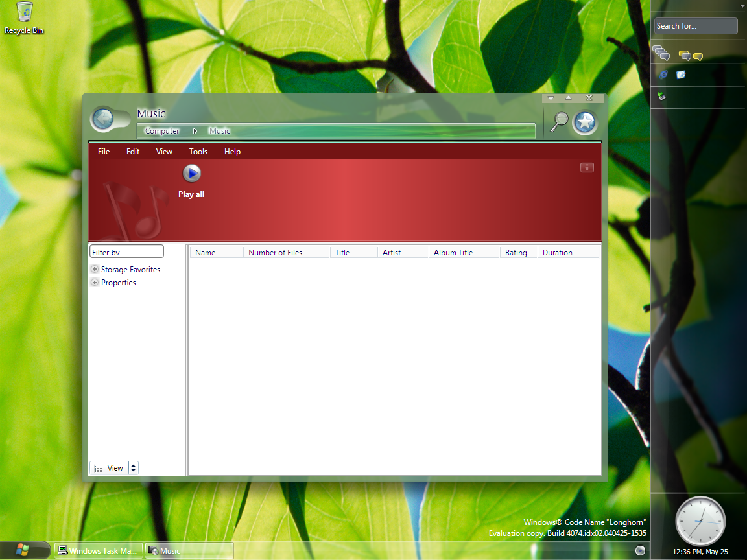Open the magnifying glass search icon
This screenshot has width=747, height=560.
pos(560,121)
